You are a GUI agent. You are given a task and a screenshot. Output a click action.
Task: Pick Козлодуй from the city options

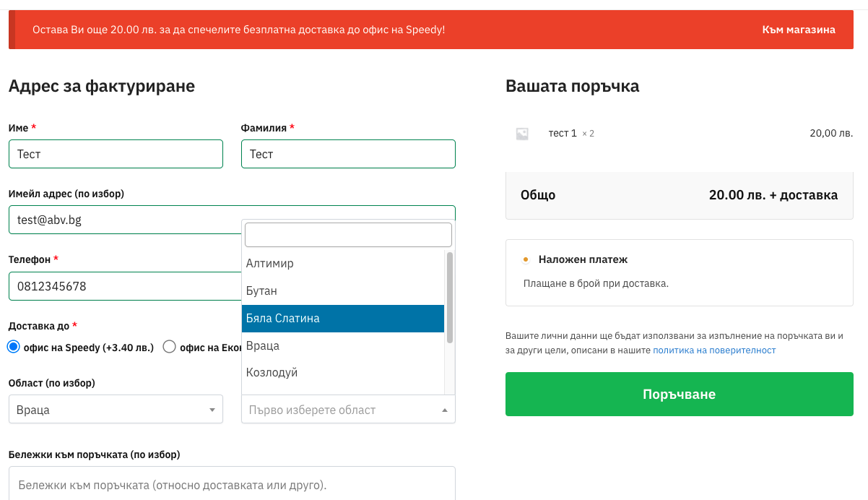coord(343,373)
